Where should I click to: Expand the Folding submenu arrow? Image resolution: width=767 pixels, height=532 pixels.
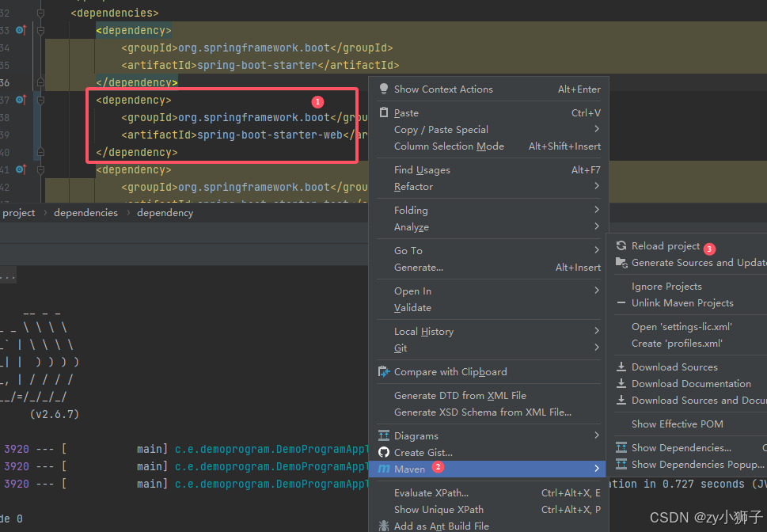[x=597, y=210]
